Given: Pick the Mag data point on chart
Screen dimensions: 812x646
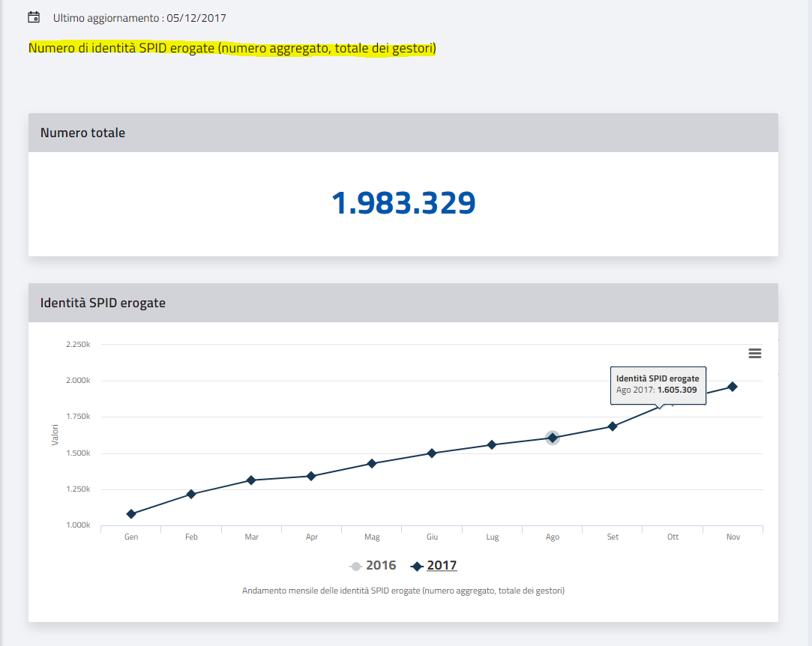Looking at the screenshot, I should [x=372, y=464].
